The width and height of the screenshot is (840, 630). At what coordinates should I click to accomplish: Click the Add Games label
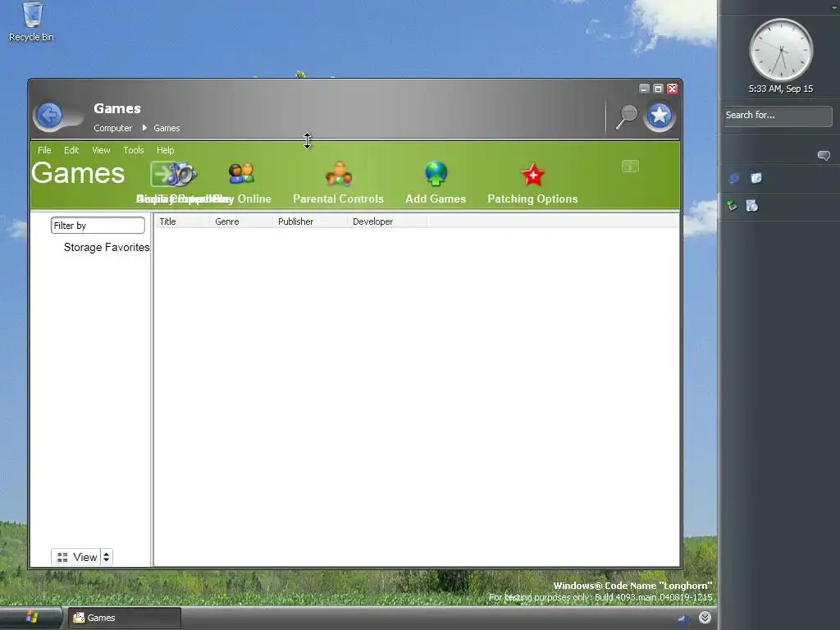pos(436,199)
